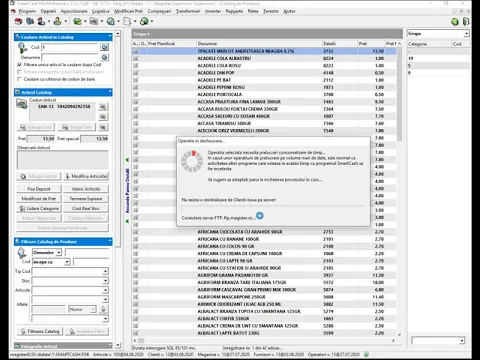
Task: Click the Ascunde Panou Detalii vertical label
Action: coord(127,191)
